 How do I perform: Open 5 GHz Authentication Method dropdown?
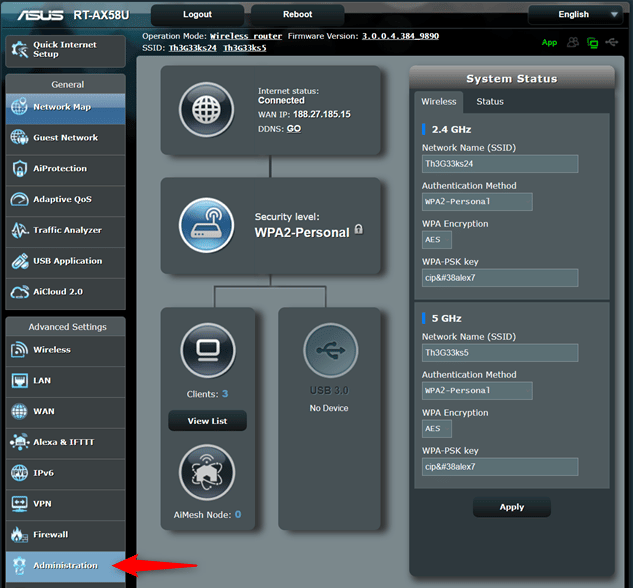pos(477,391)
